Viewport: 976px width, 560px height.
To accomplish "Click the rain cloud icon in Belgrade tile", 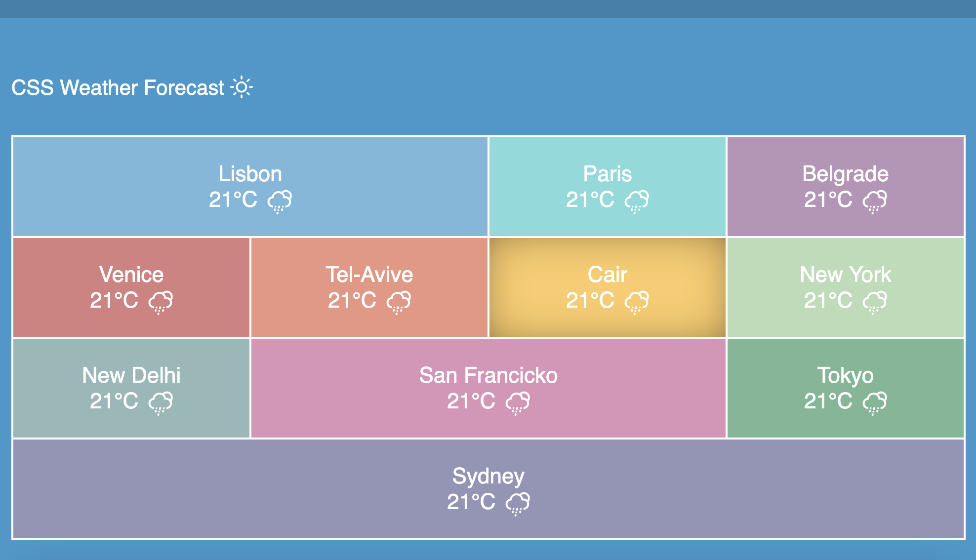I will coord(875,201).
